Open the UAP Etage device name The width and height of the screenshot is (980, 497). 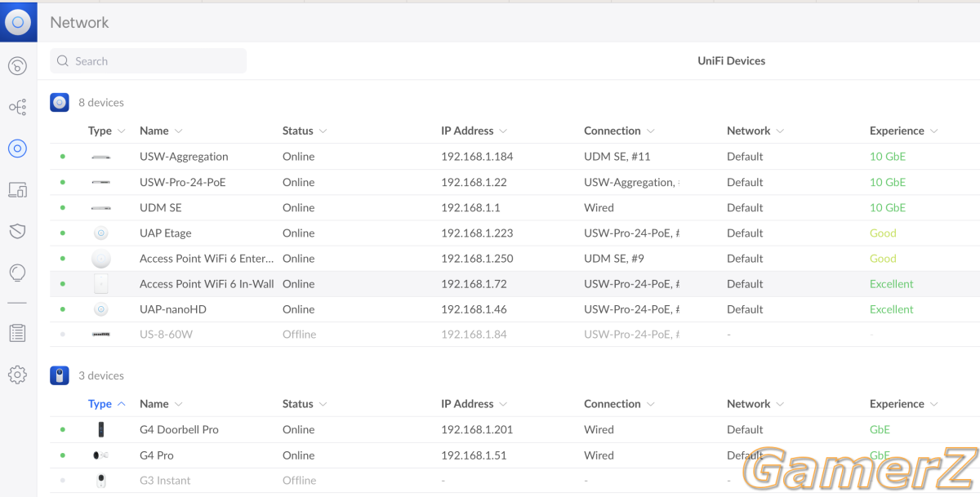pos(166,233)
